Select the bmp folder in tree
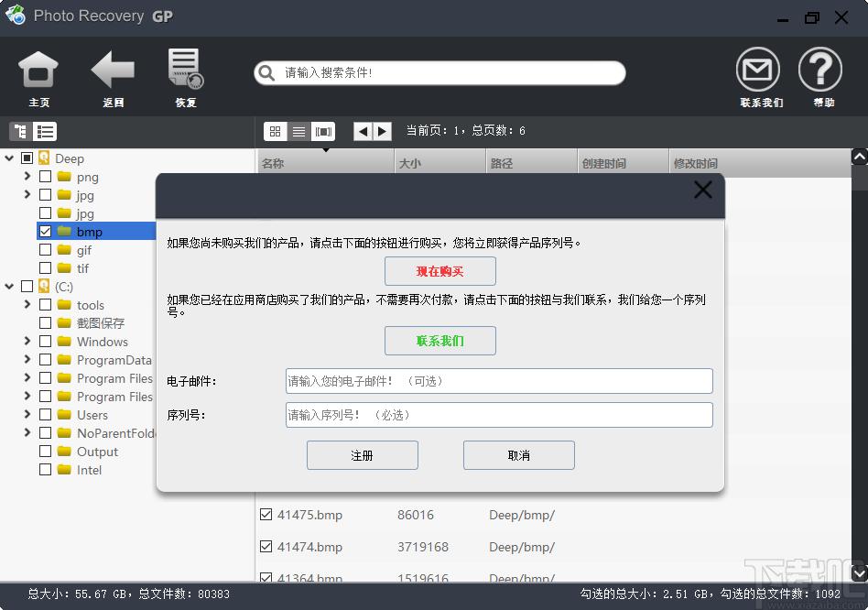This screenshot has width=868, height=610. (89, 232)
